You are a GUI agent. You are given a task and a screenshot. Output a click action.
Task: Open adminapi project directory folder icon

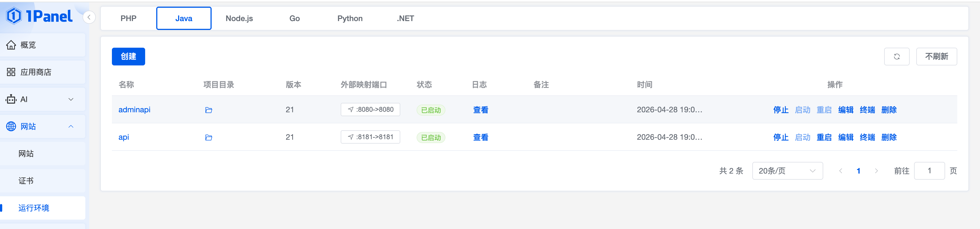pyautogui.click(x=209, y=110)
